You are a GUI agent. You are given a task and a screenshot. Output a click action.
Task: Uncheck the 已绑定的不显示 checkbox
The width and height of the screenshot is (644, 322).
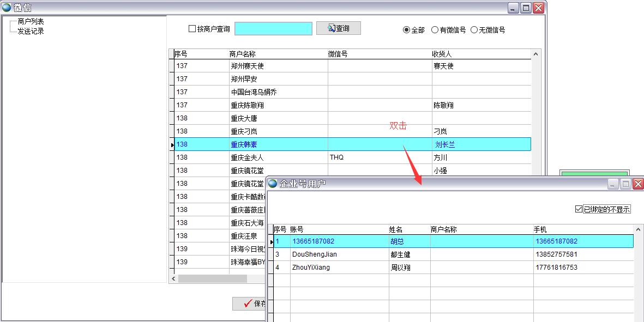(x=579, y=209)
